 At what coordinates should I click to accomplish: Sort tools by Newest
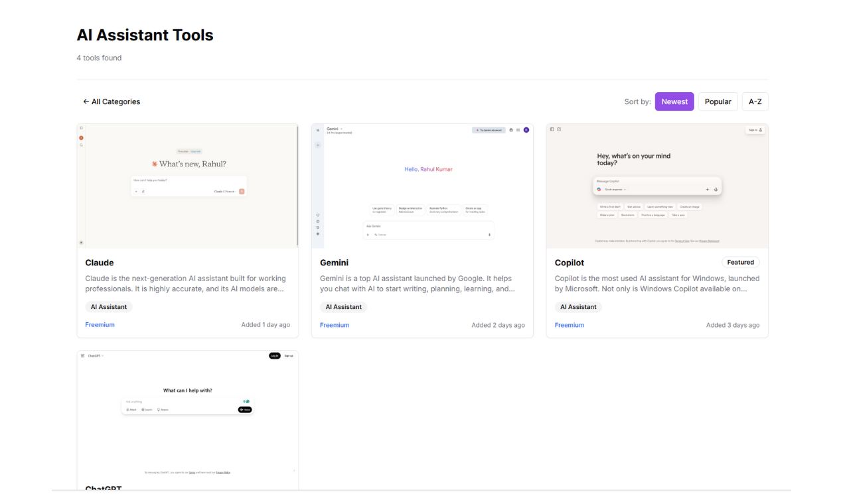(x=674, y=101)
